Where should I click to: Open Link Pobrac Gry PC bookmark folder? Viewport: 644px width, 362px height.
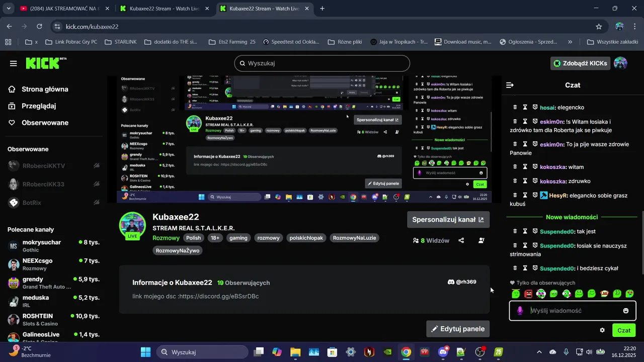(x=71, y=42)
